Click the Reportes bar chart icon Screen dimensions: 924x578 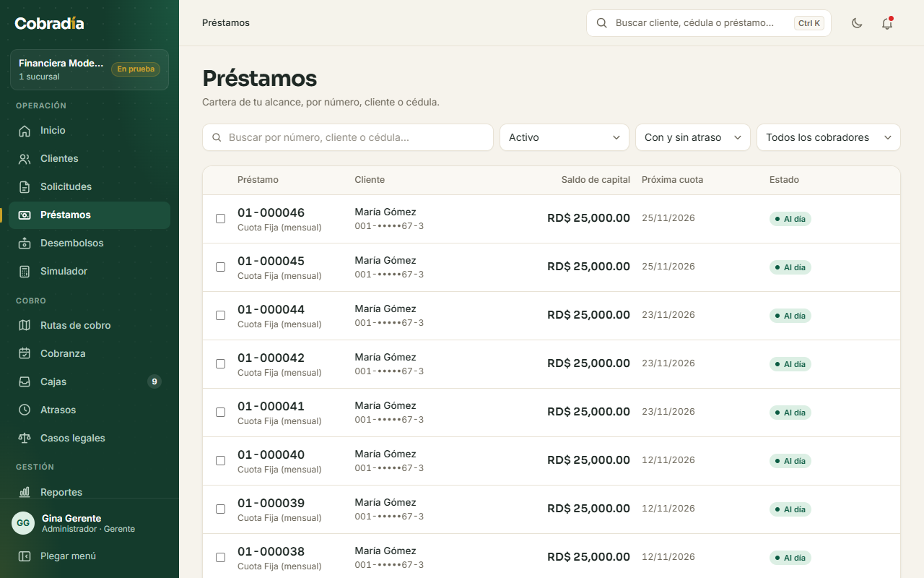pos(25,493)
